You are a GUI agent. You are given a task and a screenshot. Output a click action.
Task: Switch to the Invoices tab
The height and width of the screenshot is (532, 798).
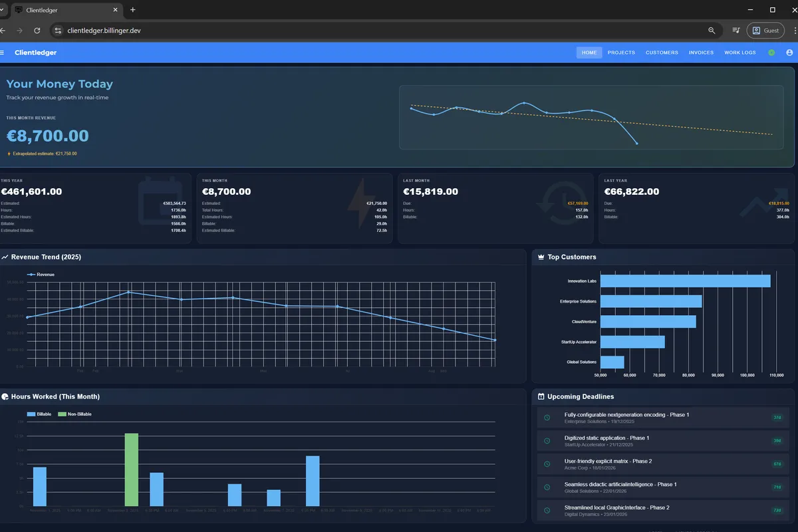point(701,53)
